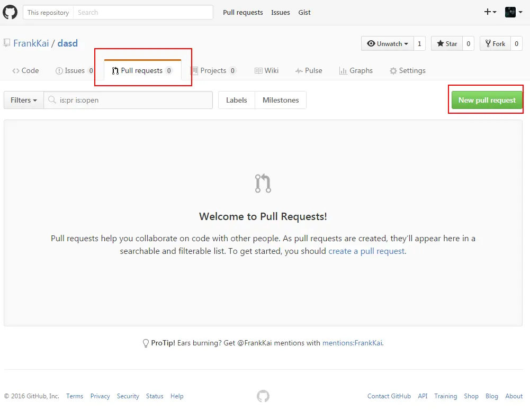
Task: Open the GitHub Octocat logo home
Action: tap(10, 12)
